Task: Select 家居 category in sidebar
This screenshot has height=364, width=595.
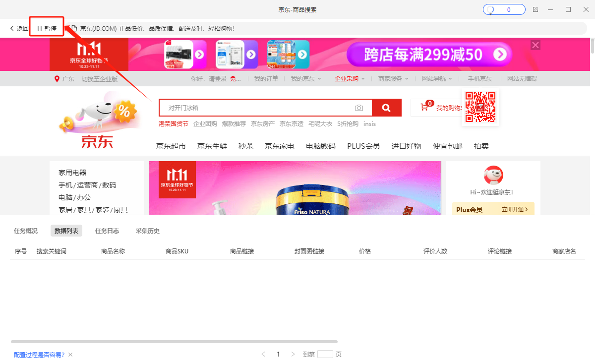Action: (x=65, y=210)
